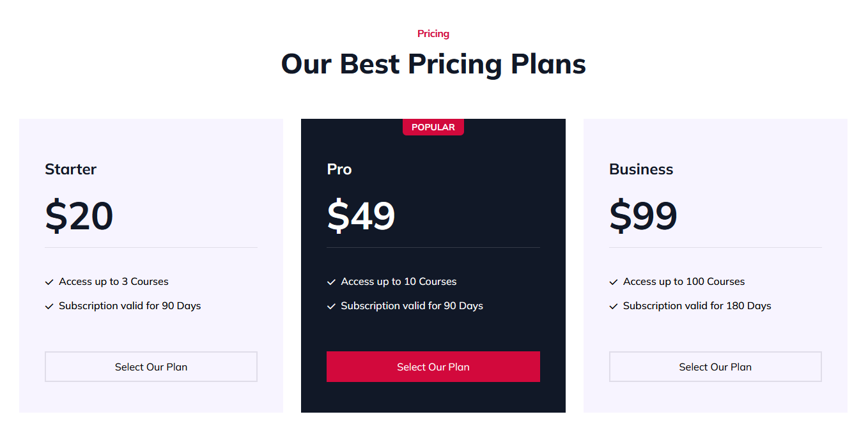Click the 'Starter' plan title
Image resolution: width=868 pixels, height=435 pixels.
tap(70, 169)
